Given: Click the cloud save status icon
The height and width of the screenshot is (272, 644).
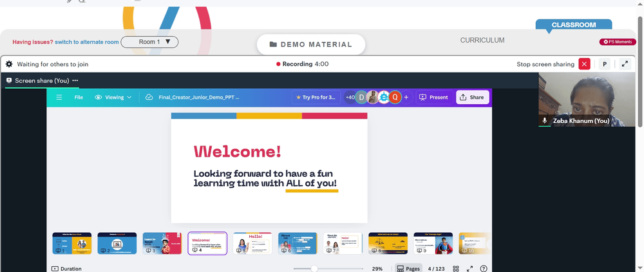Looking at the screenshot, I should point(149,97).
